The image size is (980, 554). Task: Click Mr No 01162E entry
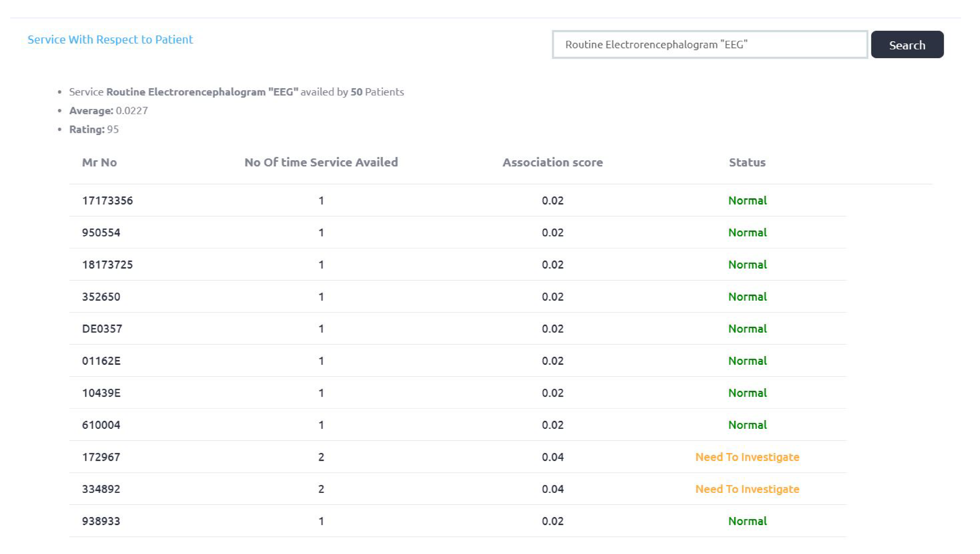click(x=101, y=361)
